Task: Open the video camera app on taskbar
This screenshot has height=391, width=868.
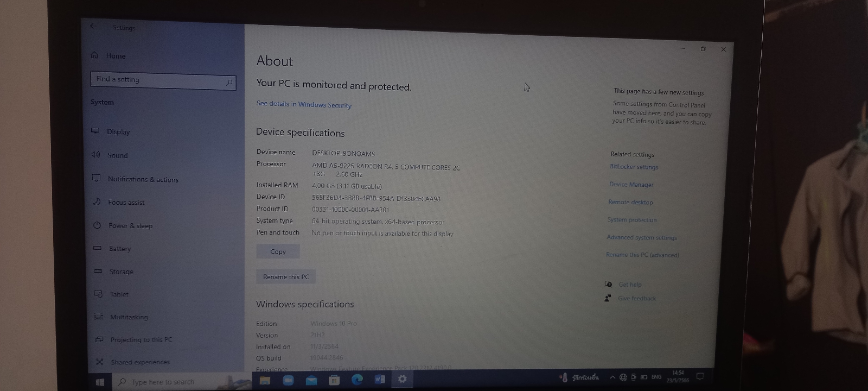Action: coord(288,380)
